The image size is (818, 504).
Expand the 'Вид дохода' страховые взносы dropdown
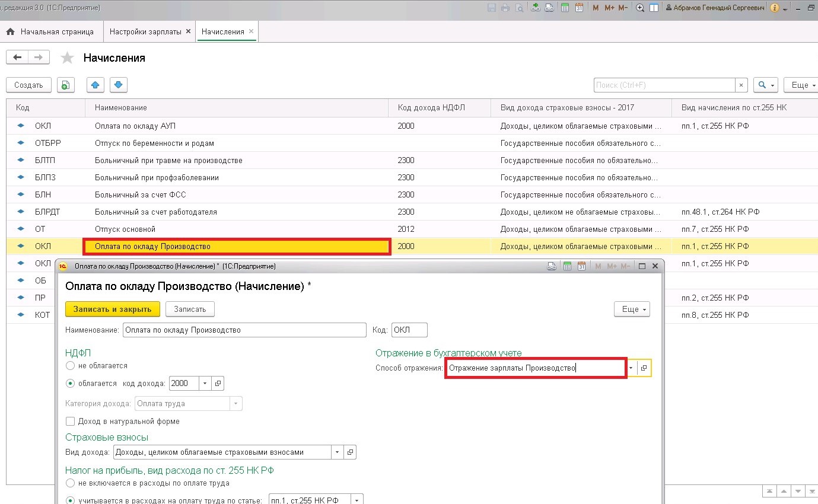pos(338,452)
